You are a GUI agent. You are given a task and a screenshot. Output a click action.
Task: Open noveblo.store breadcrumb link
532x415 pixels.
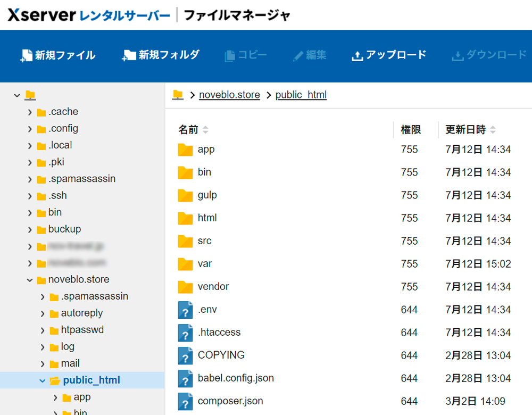[229, 95]
